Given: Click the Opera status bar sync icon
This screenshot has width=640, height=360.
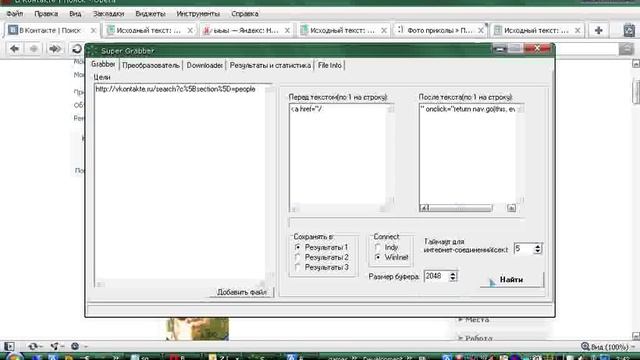Looking at the screenshot, I should click(33, 347).
